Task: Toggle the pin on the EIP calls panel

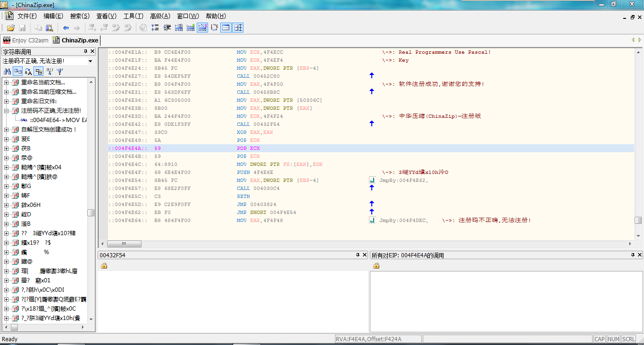Action: pos(633,255)
